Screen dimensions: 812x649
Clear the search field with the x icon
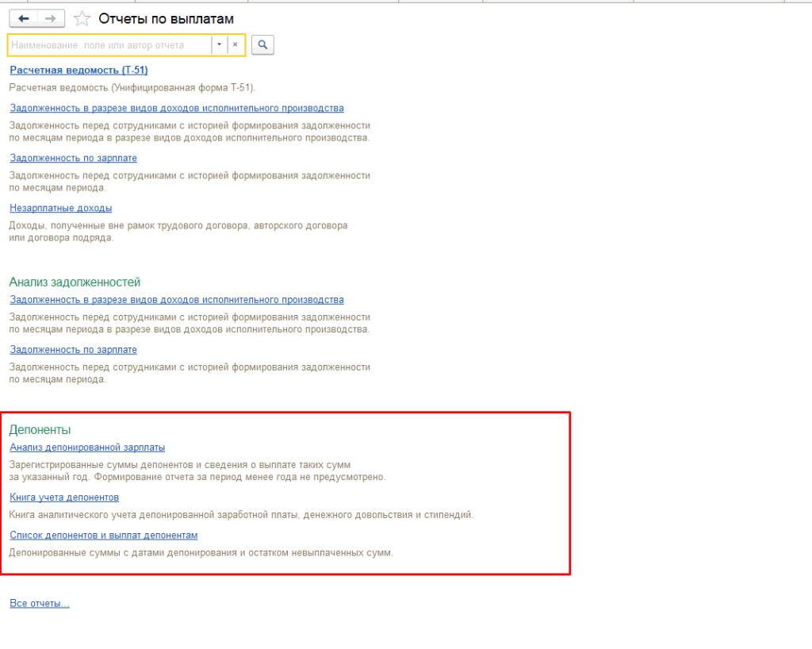(x=235, y=45)
